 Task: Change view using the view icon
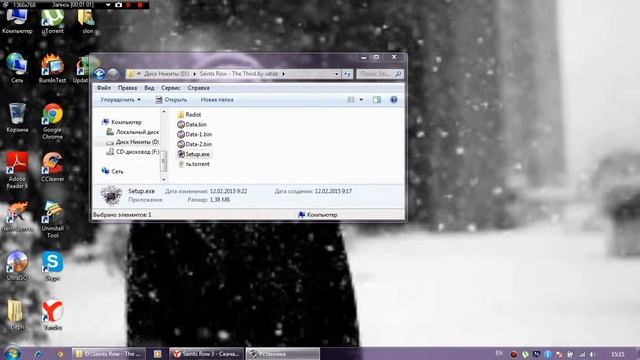point(350,100)
